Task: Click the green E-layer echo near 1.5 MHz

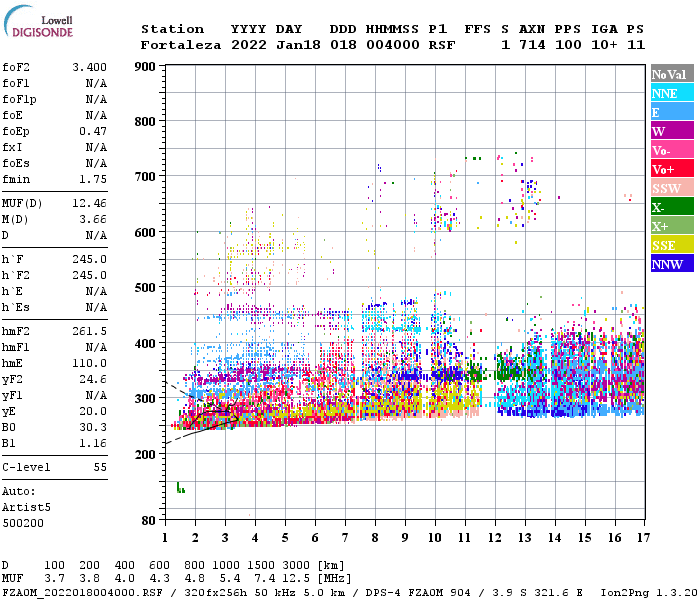Action: click(180, 488)
